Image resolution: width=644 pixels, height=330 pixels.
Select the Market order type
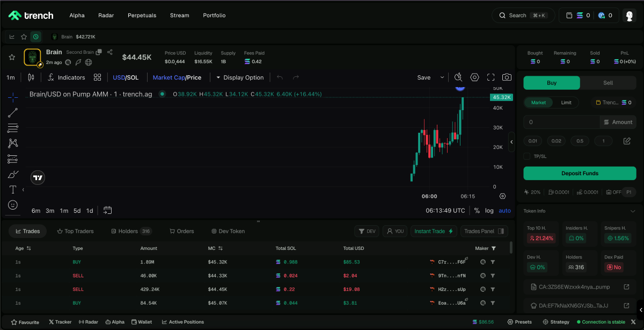[538, 103]
